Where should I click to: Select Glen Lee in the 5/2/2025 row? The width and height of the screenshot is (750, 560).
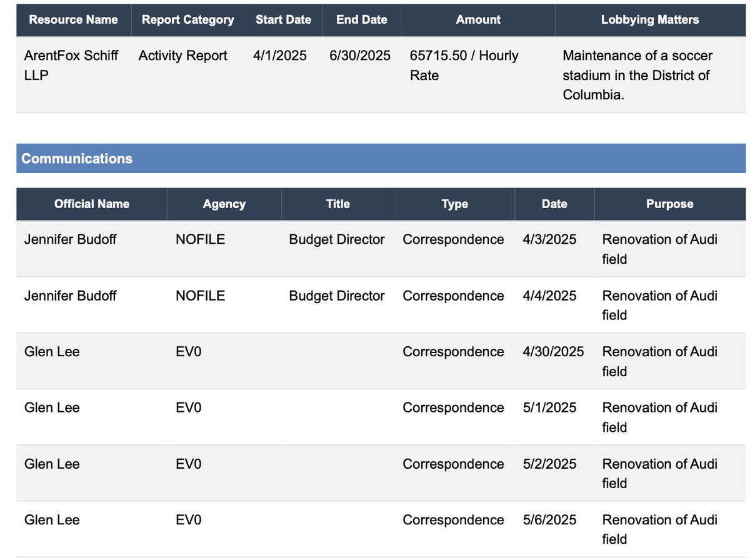pyautogui.click(x=52, y=464)
